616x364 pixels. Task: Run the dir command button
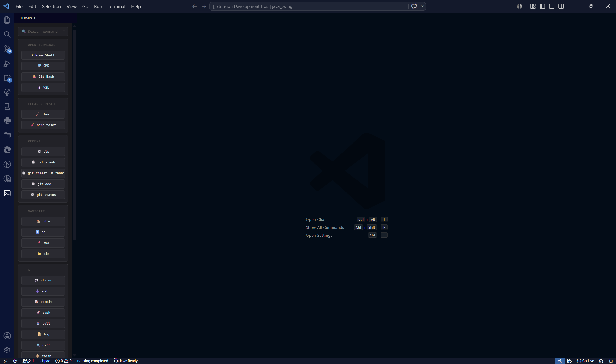coord(43,254)
